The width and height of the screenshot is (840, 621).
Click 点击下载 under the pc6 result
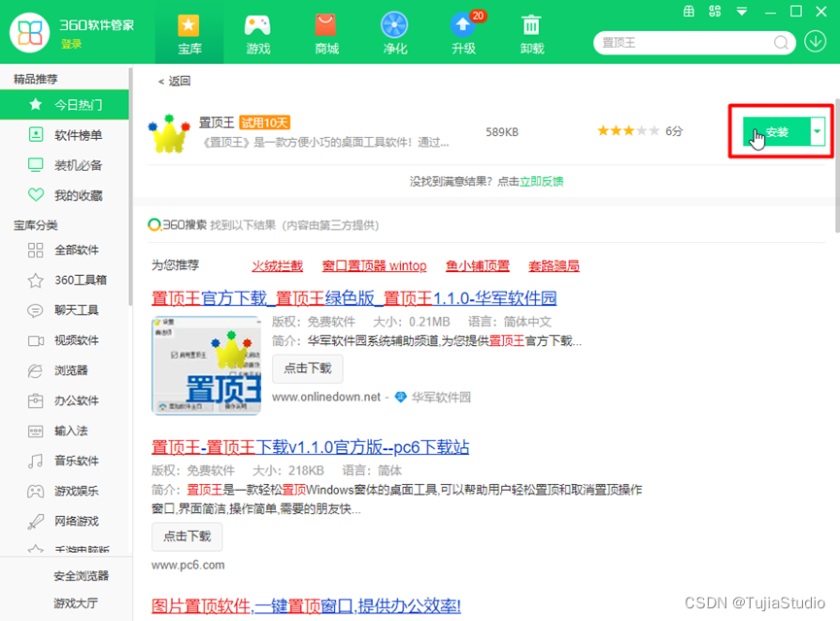click(187, 536)
